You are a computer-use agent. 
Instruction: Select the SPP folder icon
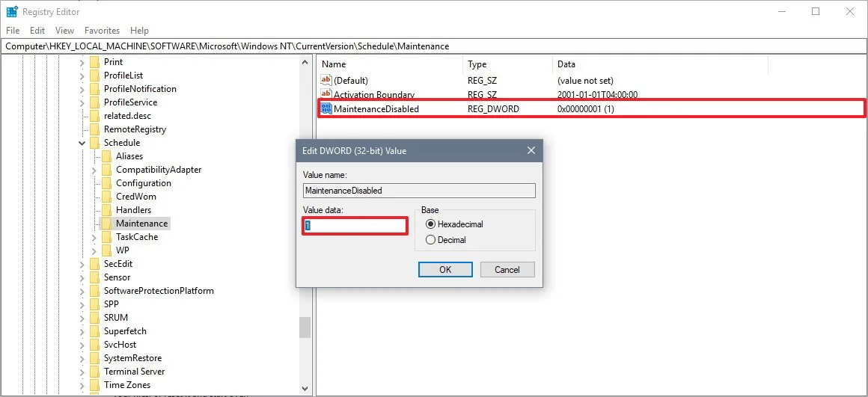[94, 304]
